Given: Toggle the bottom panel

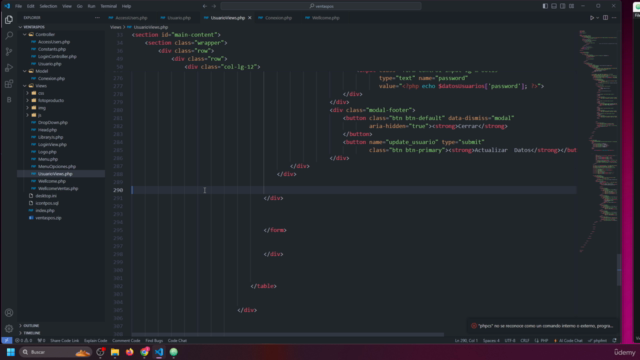Looking at the screenshot, I should click(x=554, y=6).
